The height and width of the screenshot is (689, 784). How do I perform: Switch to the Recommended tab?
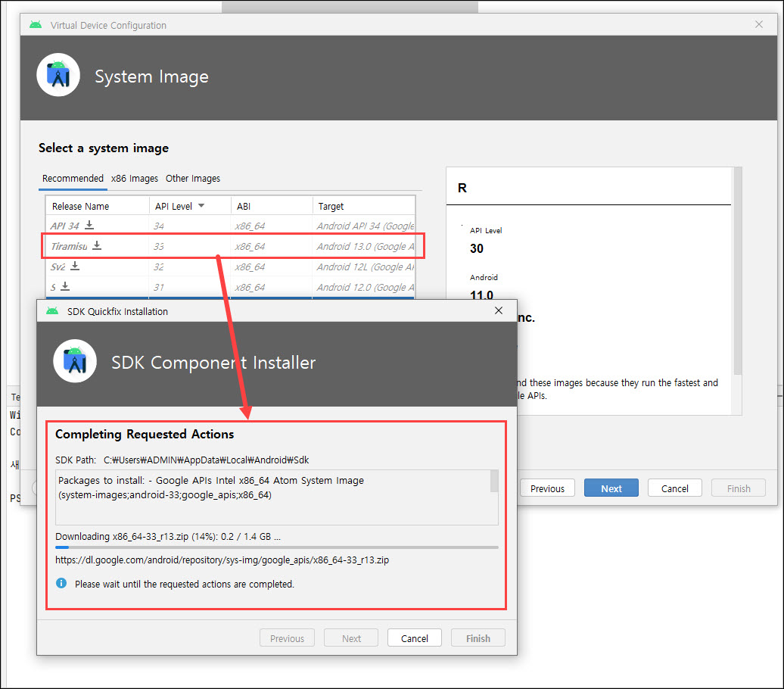pos(73,179)
